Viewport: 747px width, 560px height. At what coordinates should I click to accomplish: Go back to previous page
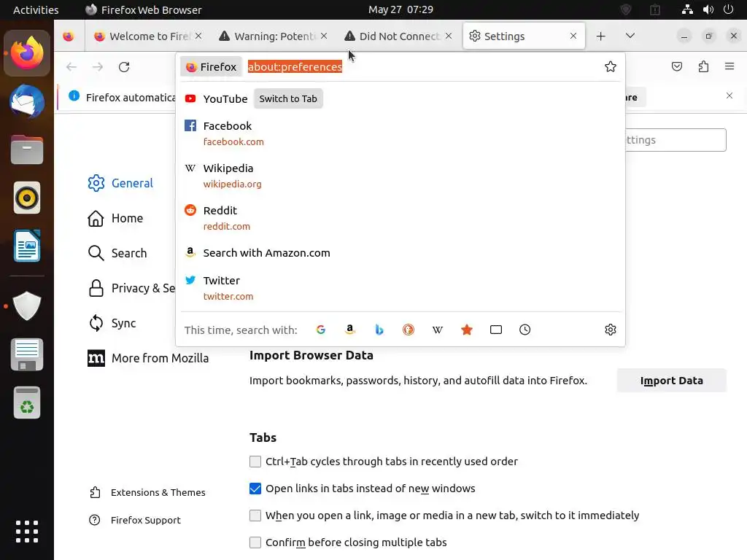coord(71,67)
